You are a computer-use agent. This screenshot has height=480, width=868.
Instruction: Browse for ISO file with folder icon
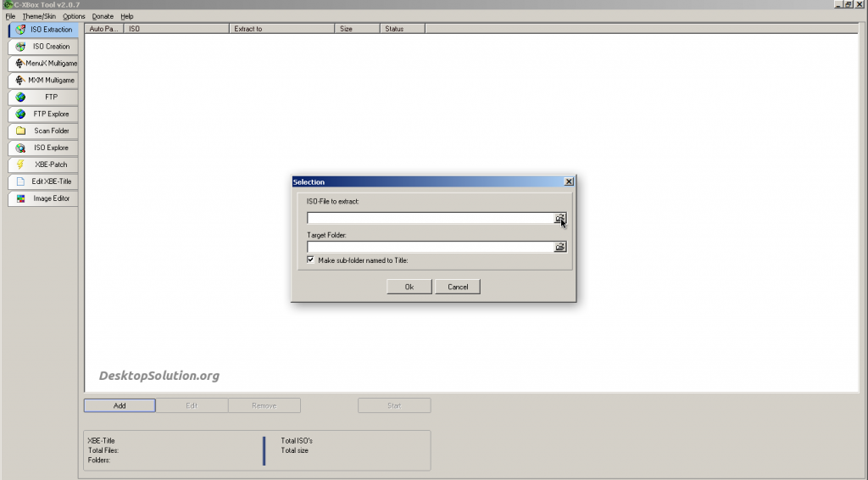coord(560,218)
